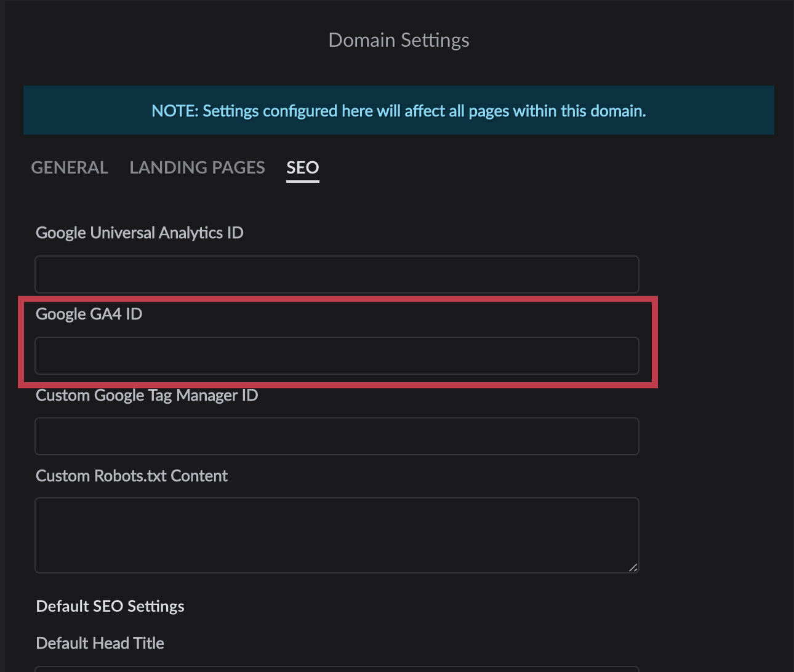This screenshot has width=794, height=672.
Task: Click the Robots.txt textarea corner grip
Action: pyautogui.click(x=633, y=567)
